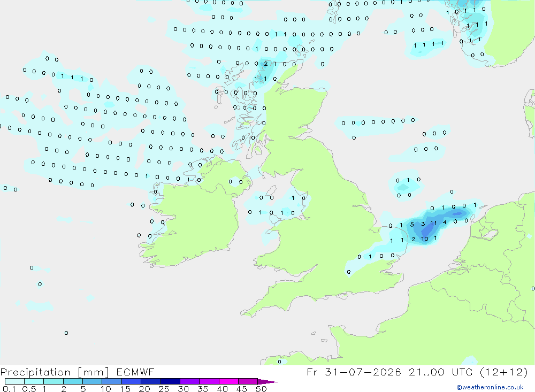This screenshot has height=392, width=535.
Task: Click the legend label '50'
Action: tap(261, 389)
